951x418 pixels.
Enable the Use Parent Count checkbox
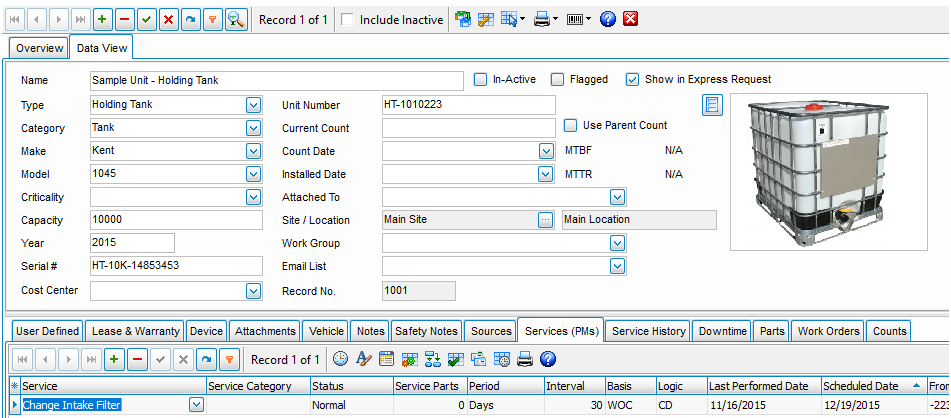[570, 126]
